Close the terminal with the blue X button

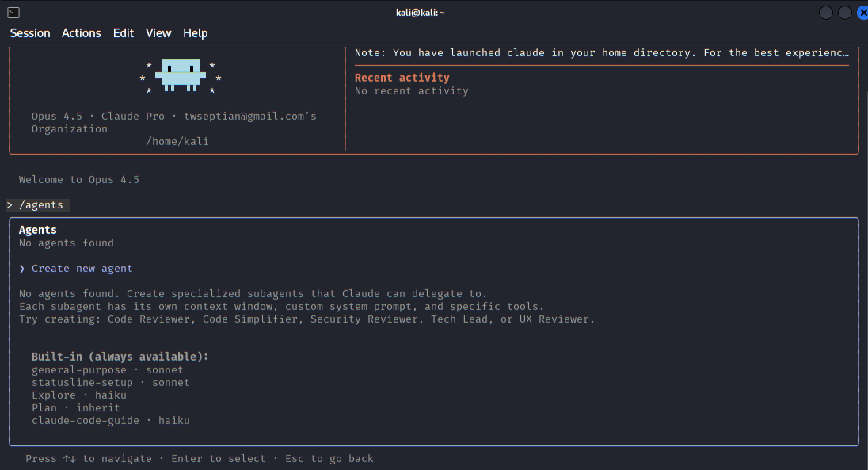[x=862, y=13]
